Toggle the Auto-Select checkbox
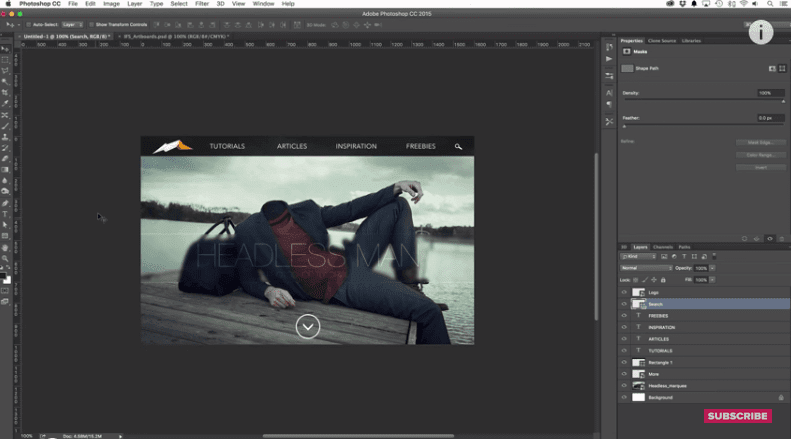The width and height of the screenshot is (791, 439). point(29,25)
